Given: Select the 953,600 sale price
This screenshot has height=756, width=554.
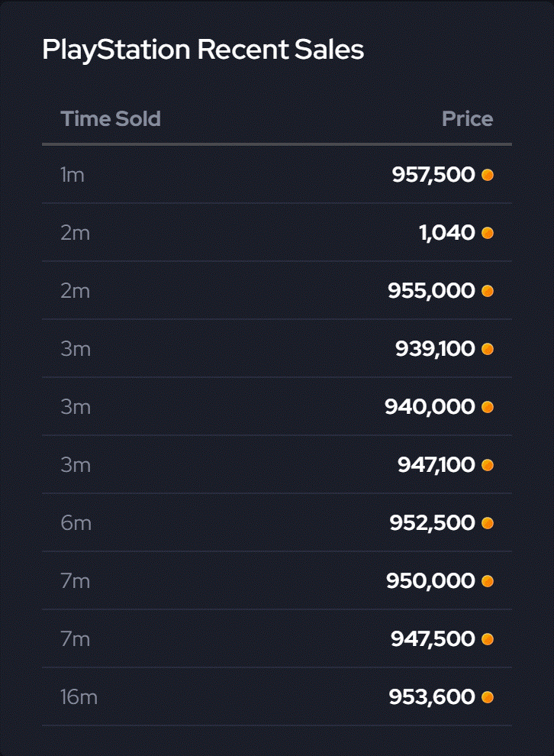Looking at the screenshot, I should 432,697.
